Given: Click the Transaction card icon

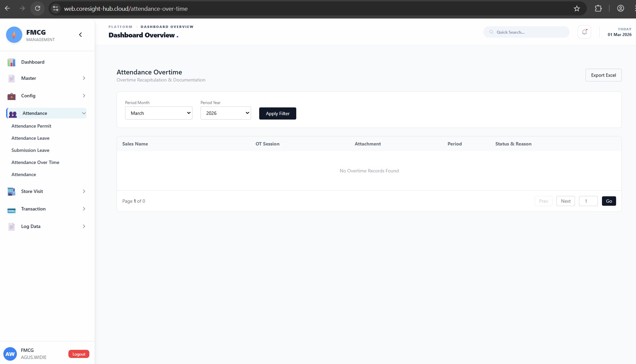Looking at the screenshot, I should [11, 209].
